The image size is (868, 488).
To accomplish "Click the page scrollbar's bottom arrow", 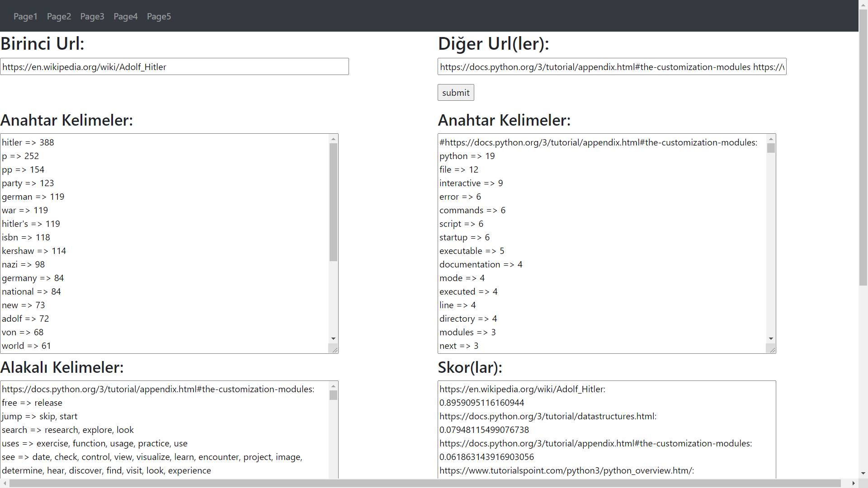I will (864, 474).
